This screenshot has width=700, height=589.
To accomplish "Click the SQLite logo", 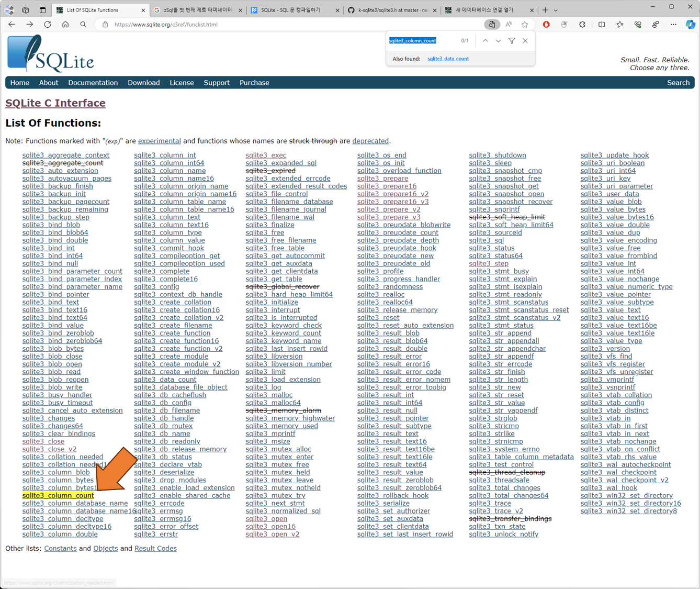I will pyautogui.click(x=51, y=54).
